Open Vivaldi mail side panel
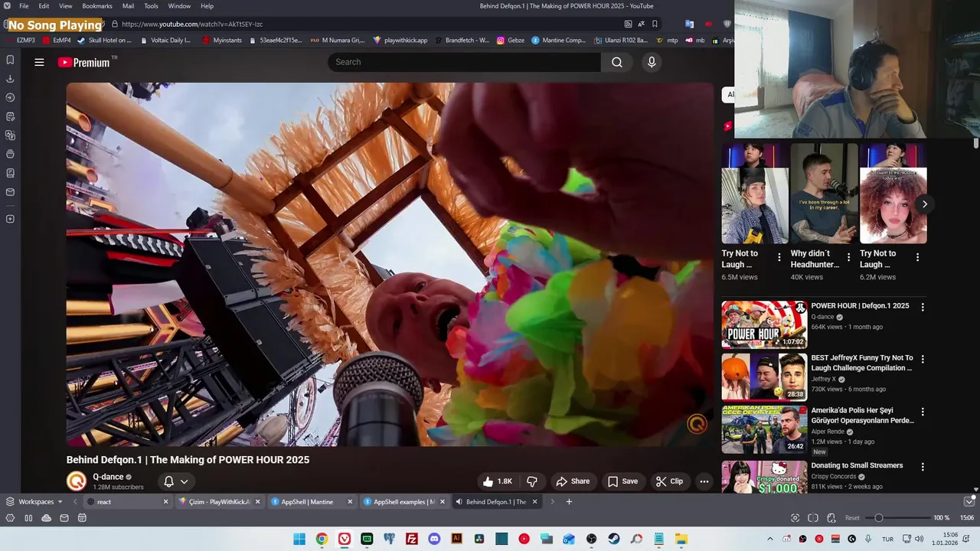 [x=10, y=192]
